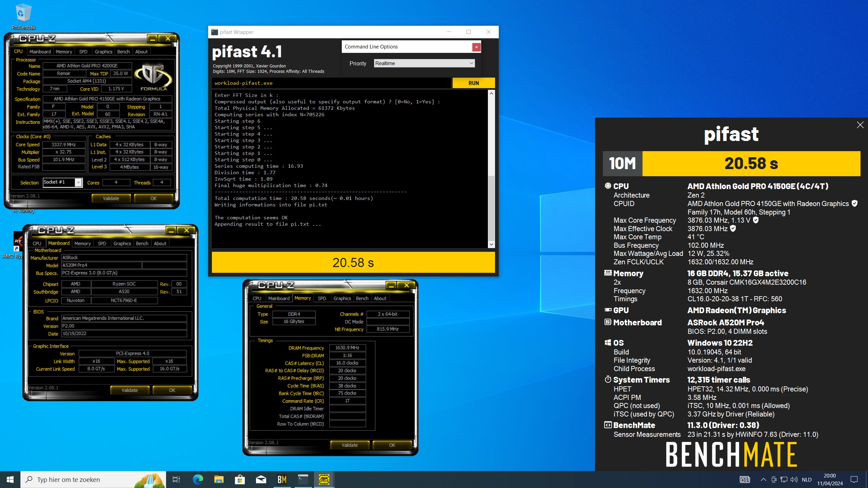Click Validate in Memory CPU-Z window
This screenshot has width=868, height=488.
tap(350, 445)
